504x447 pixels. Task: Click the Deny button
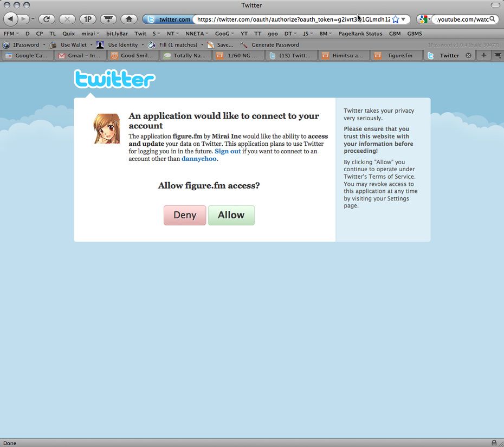[185, 215]
